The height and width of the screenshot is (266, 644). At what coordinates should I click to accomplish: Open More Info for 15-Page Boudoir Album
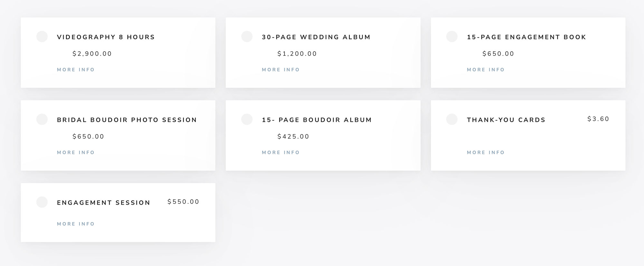[x=281, y=153]
